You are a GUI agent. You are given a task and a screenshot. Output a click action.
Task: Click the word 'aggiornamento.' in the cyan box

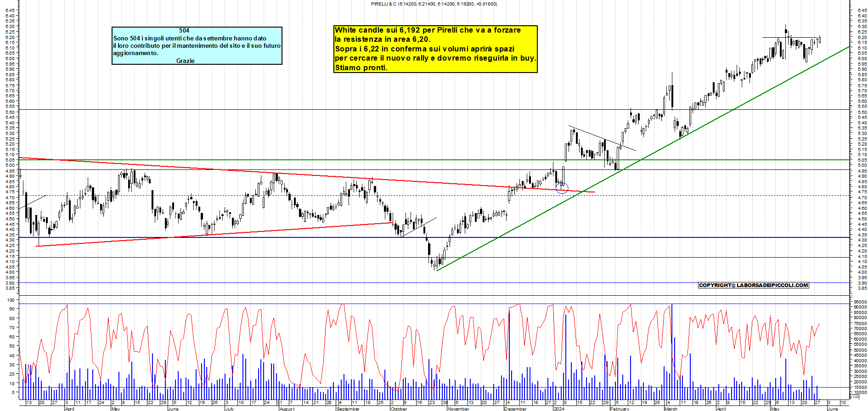[135, 53]
